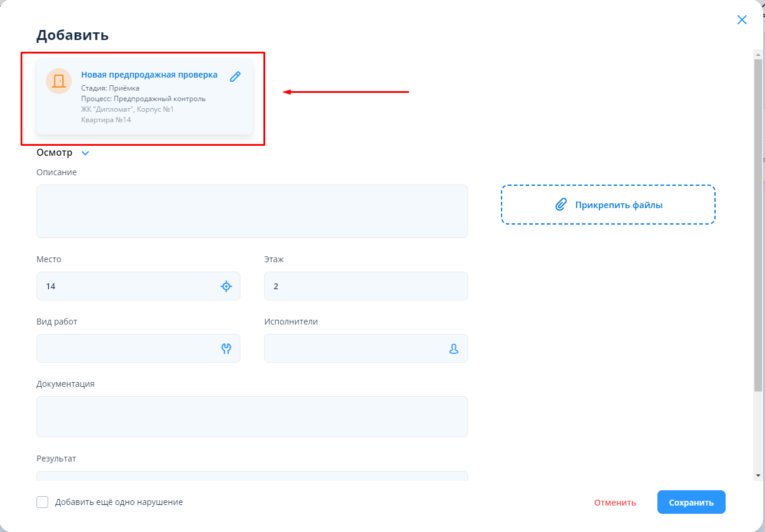Image resolution: width=765 pixels, height=532 pixels.
Task: Click the orange door icon on card
Action: click(59, 81)
